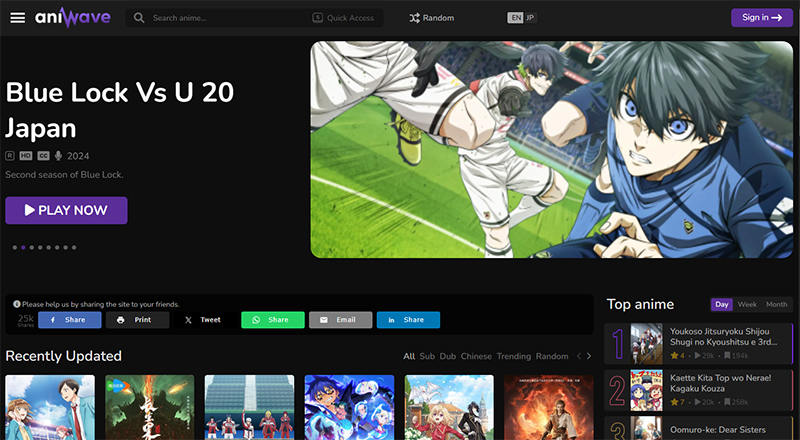Image resolution: width=800 pixels, height=440 pixels.
Task: Go to previous page of Recently Updated
Action: click(579, 356)
